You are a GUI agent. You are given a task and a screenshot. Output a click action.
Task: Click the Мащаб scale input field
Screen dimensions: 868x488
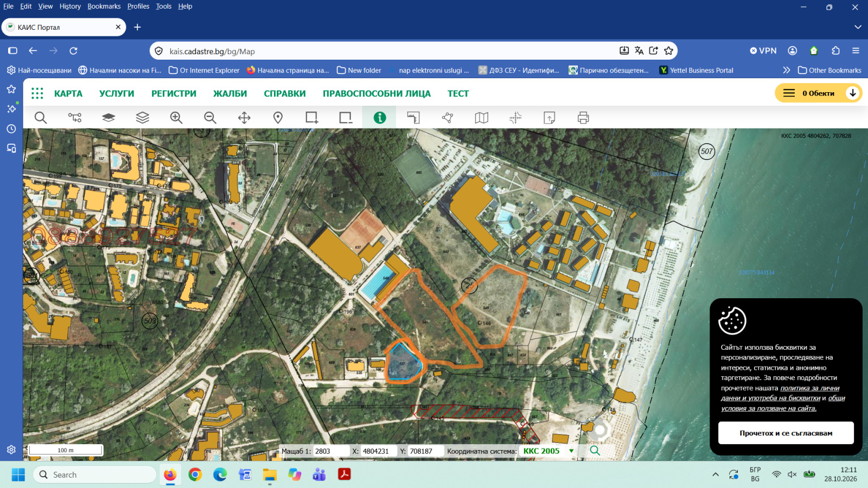(331, 451)
